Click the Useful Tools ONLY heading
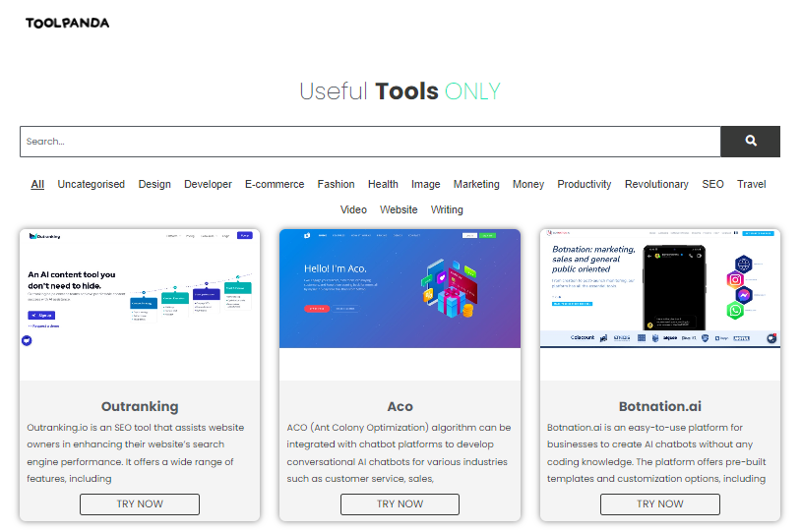801x532 pixels. pyautogui.click(x=400, y=91)
